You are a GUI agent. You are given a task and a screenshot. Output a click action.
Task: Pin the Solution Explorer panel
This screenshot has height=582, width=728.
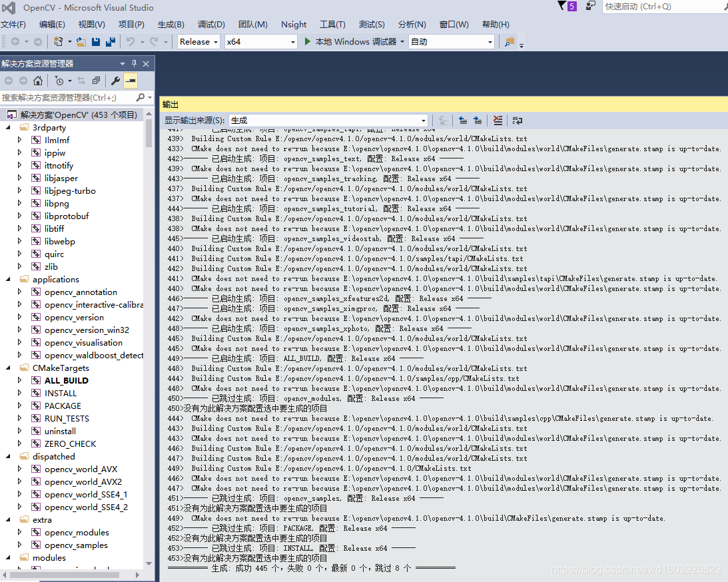[x=134, y=63]
